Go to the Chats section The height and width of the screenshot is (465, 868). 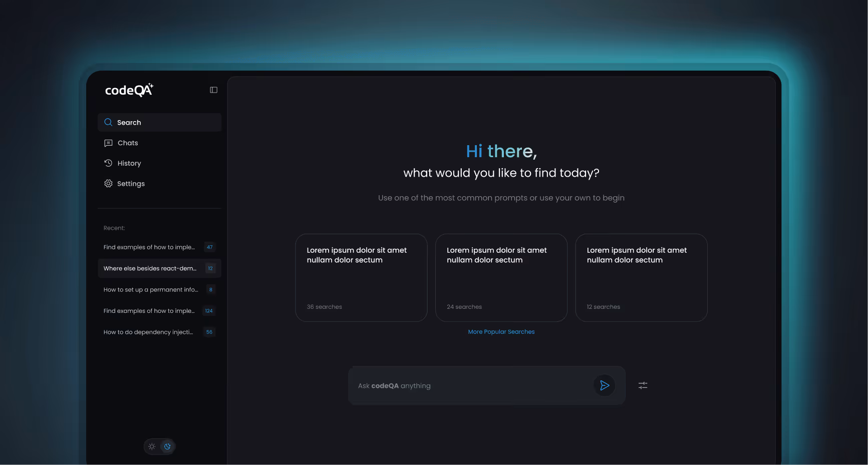[x=127, y=143]
